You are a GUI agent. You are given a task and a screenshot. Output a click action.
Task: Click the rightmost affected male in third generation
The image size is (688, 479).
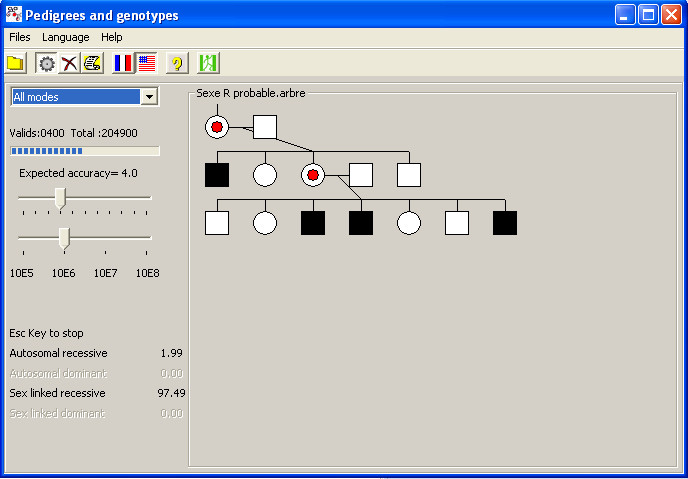(505, 222)
